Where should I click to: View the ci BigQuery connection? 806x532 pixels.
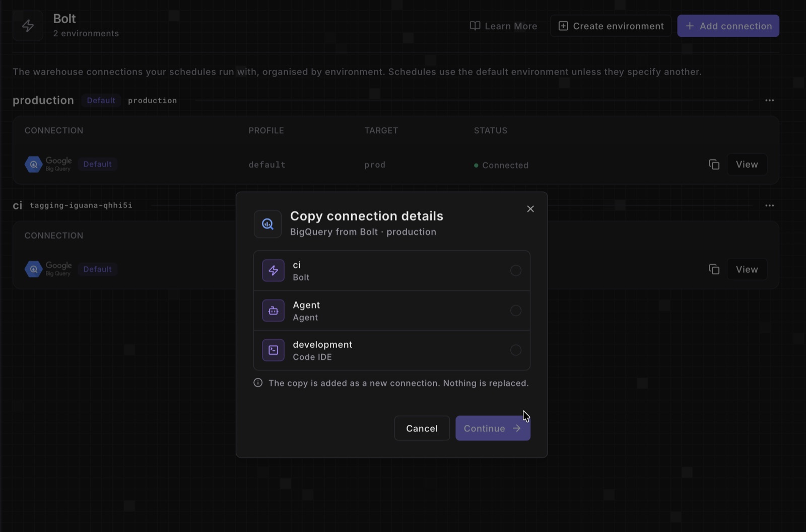pyautogui.click(x=747, y=269)
